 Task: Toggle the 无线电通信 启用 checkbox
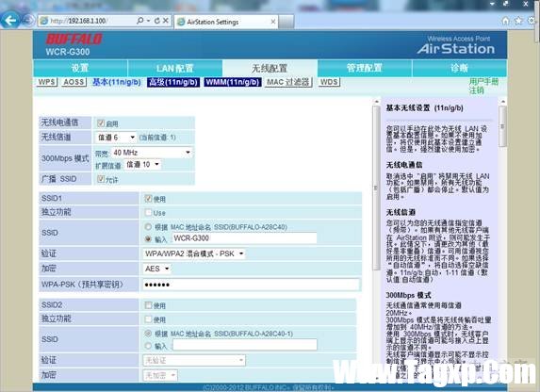click(101, 123)
